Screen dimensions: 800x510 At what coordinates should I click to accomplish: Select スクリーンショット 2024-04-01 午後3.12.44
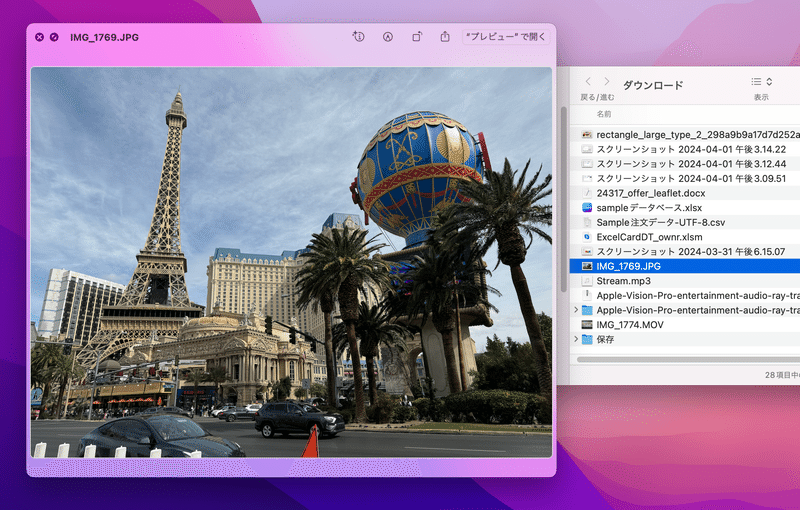pyautogui.click(x=685, y=164)
